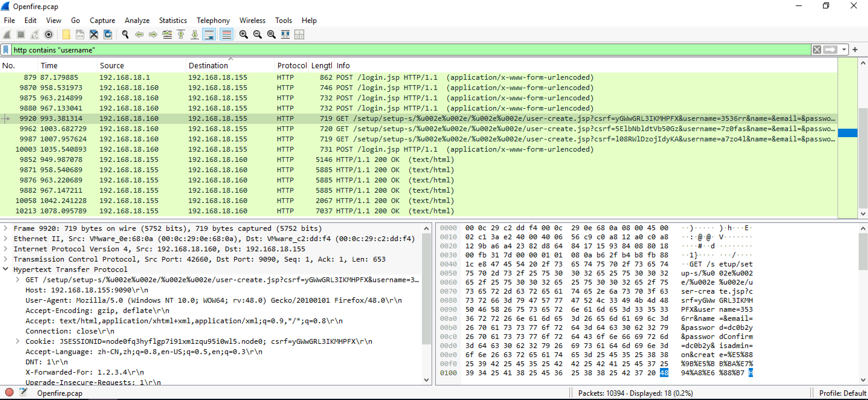
Task: Expand the Cookie header item
Action: [x=18, y=341]
